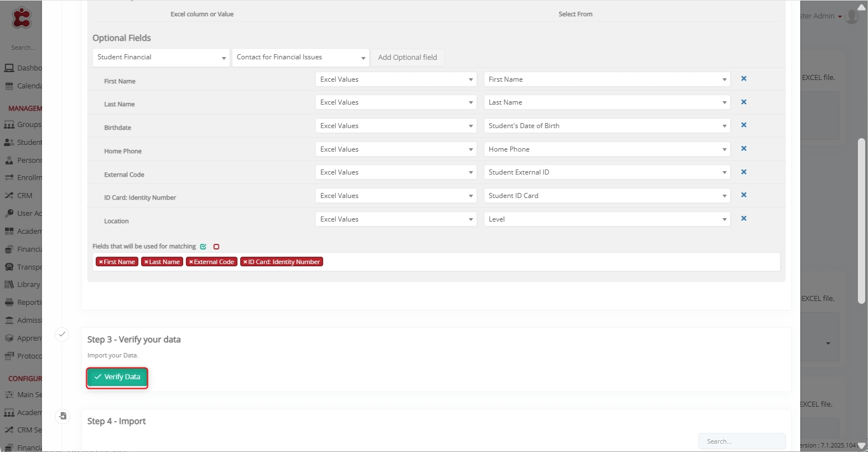Open Library in the sidebar menu
The image size is (868, 452).
coord(28,284)
